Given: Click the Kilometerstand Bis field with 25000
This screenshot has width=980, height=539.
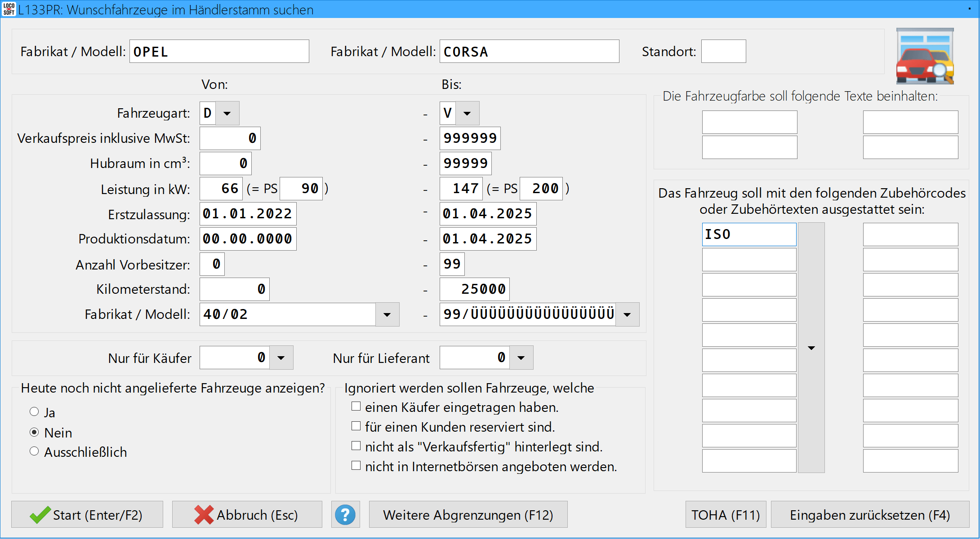Looking at the screenshot, I should [x=474, y=289].
